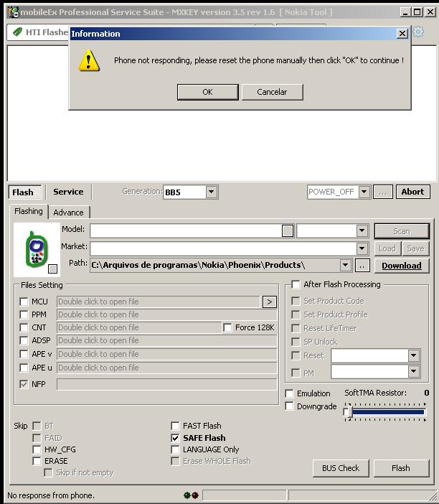The width and height of the screenshot is (439, 504).
Task: Click the CNT file field
Action: pos(139,327)
